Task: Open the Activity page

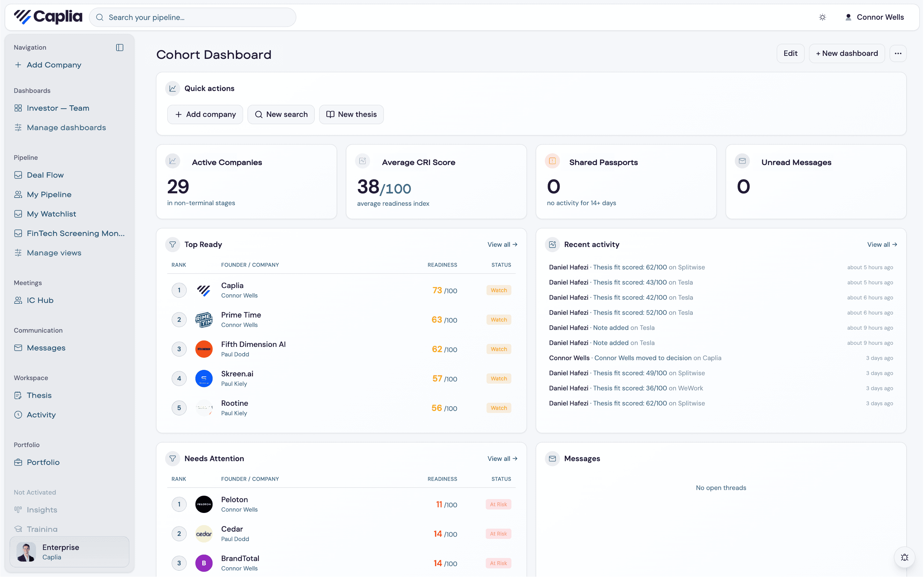Action: click(35, 415)
